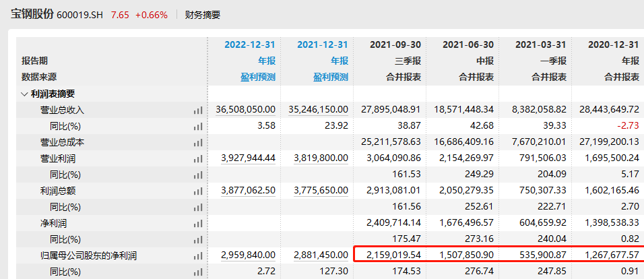Click chart icon on first 同比(%) row
This screenshot has height=279, width=644.
click(198, 127)
